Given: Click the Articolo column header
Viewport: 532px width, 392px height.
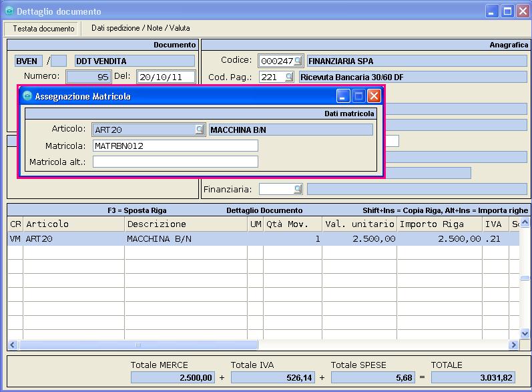Looking at the screenshot, I should tap(73, 224).
